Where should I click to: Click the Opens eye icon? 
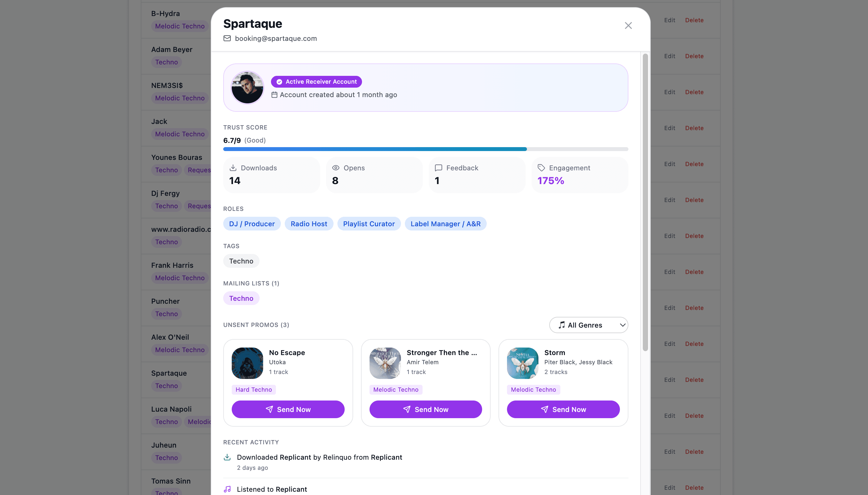coord(335,168)
